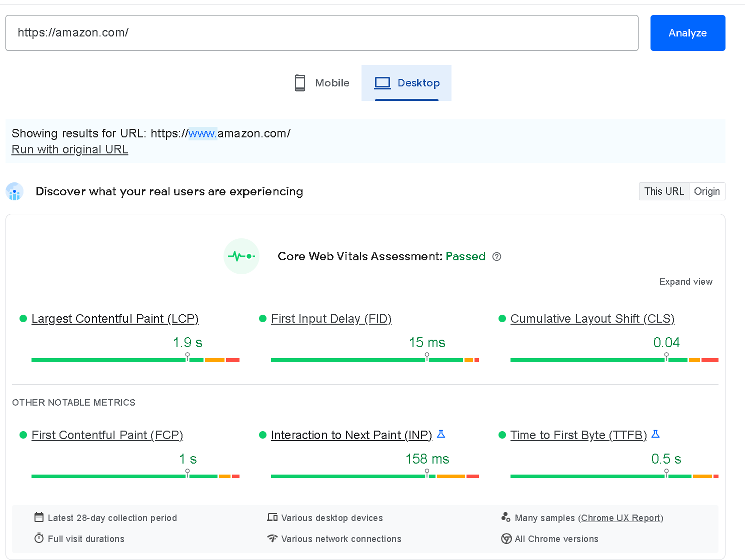Click the experimental flask icon beside TTFB

[656, 434]
